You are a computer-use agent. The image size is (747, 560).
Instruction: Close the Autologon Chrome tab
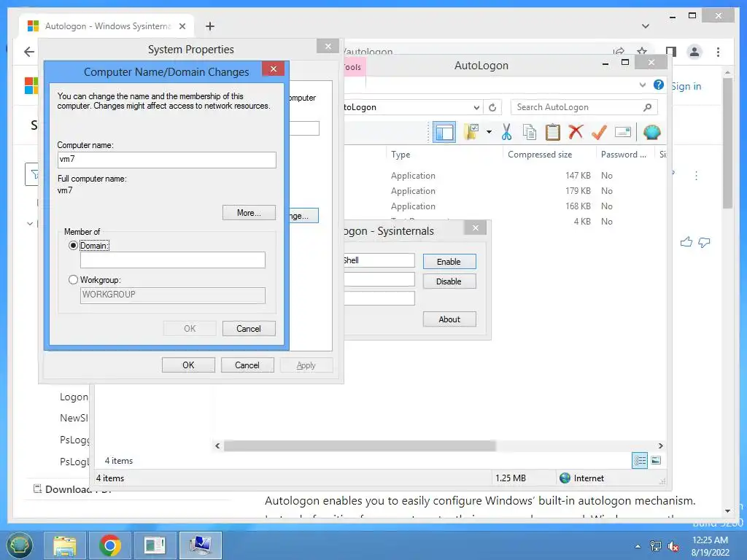coord(182,26)
